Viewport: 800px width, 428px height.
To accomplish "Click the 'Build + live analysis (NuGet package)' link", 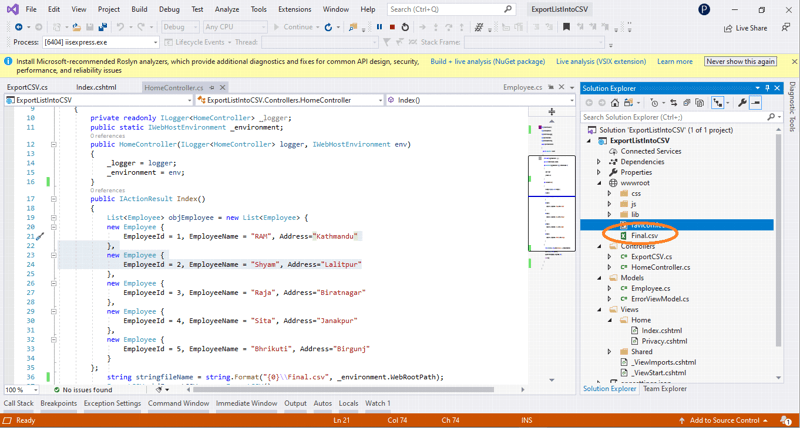I will [x=488, y=61].
